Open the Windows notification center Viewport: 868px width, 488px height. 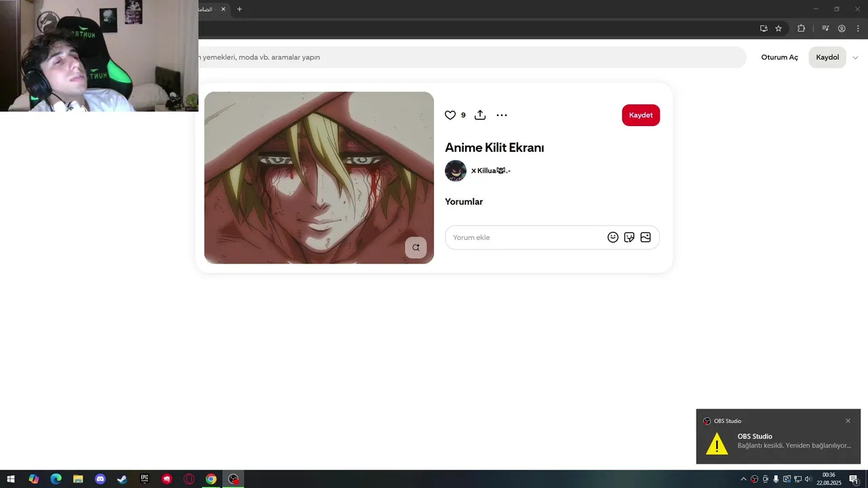click(854, 479)
